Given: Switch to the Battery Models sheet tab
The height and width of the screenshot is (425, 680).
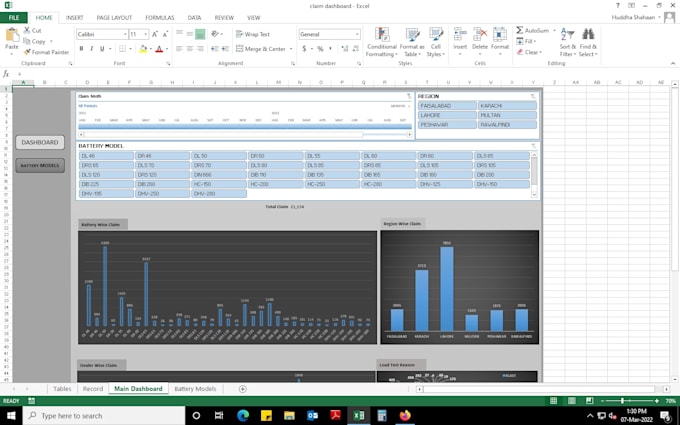Looking at the screenshot, I should click(195, 388).
